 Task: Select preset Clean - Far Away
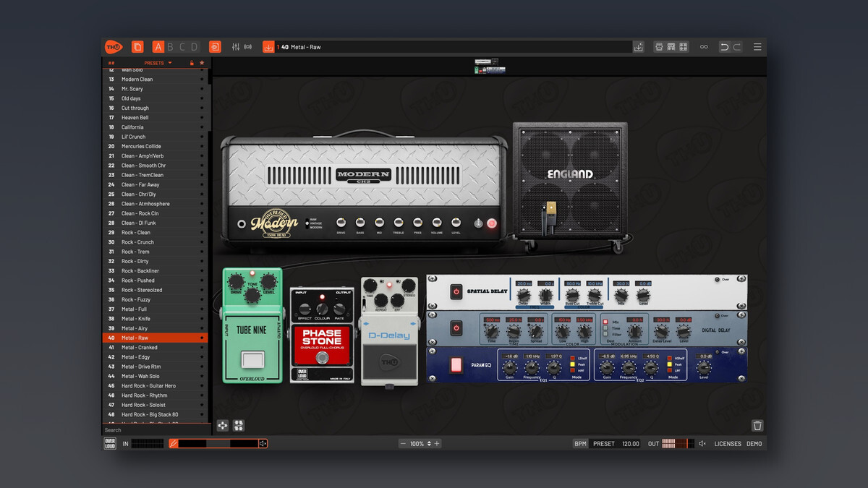tap(156, 184)
